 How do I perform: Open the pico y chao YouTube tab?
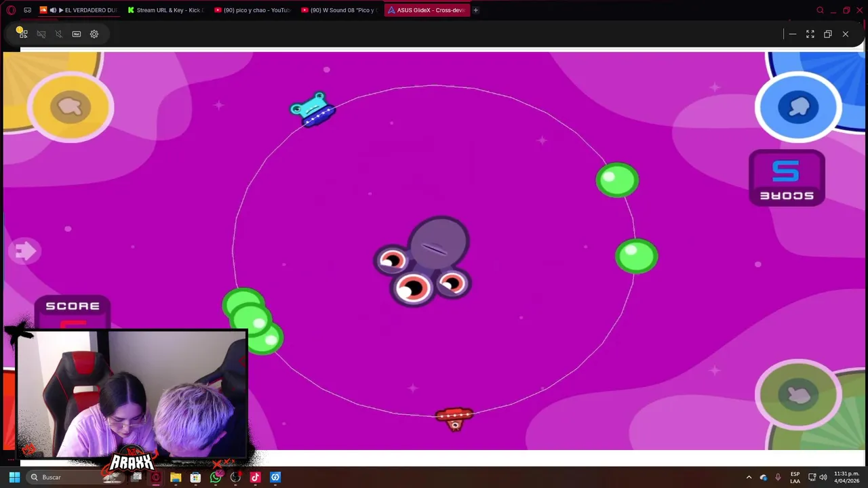tap(252, 10)
